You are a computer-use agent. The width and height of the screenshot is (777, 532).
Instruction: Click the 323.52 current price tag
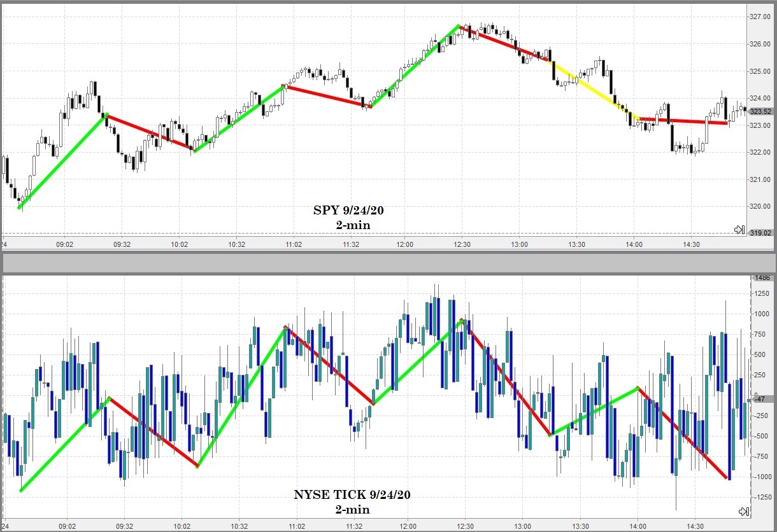(x=761, y=111)
